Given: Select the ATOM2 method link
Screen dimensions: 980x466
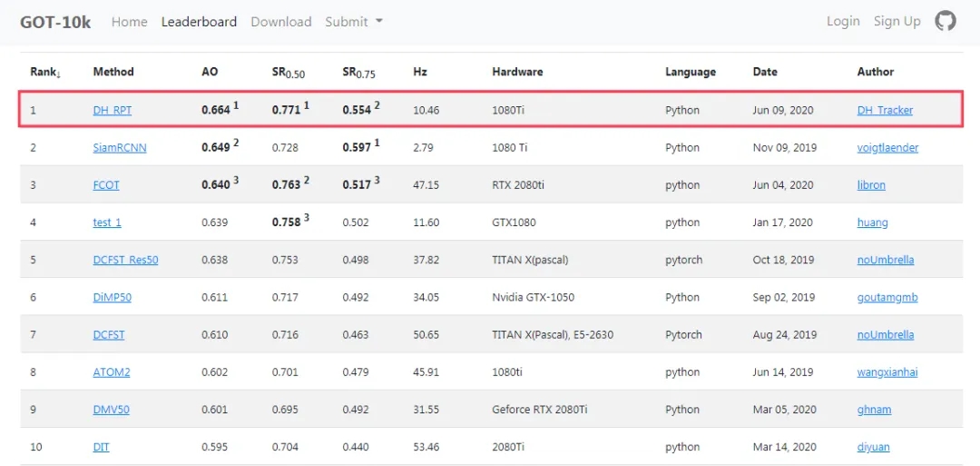Looking at the screenshot, I should [112, 372].
